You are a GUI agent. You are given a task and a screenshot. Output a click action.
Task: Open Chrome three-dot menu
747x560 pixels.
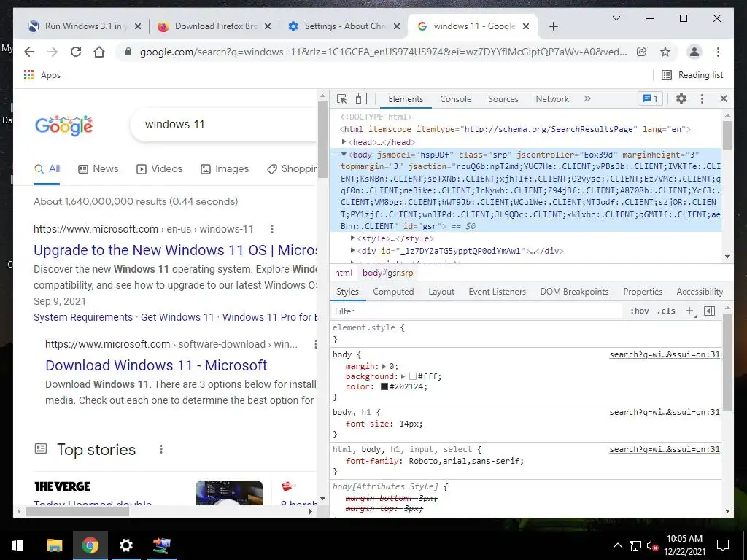coord(718,52)
